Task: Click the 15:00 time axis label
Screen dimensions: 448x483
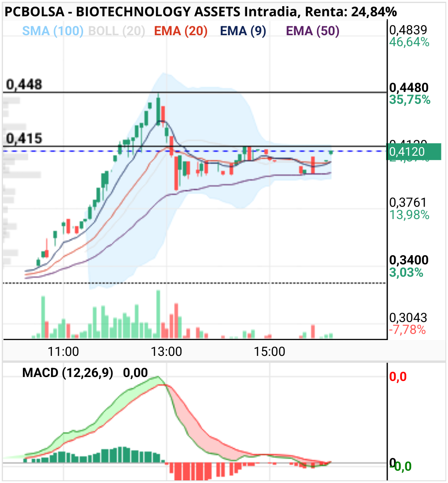Action: [270, 351]
